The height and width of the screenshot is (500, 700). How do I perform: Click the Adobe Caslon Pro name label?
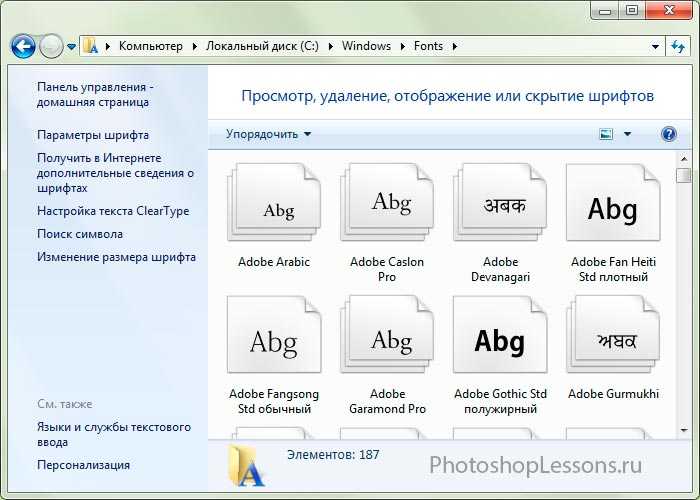coord(387,269)
